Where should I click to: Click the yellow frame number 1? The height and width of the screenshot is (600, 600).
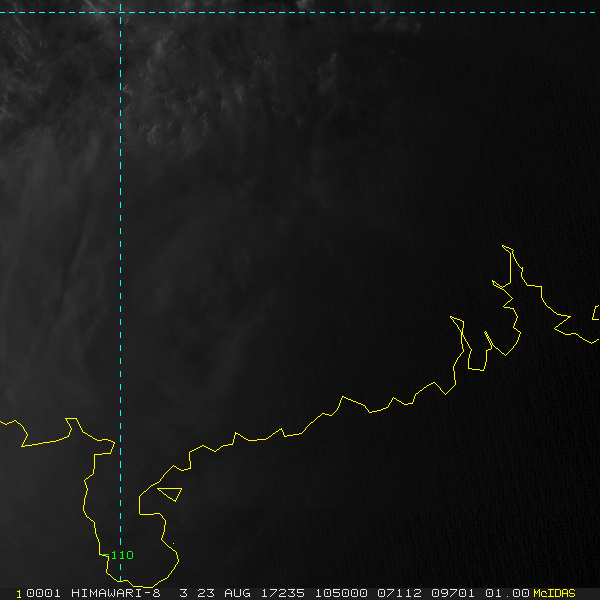tap(19, 594)
